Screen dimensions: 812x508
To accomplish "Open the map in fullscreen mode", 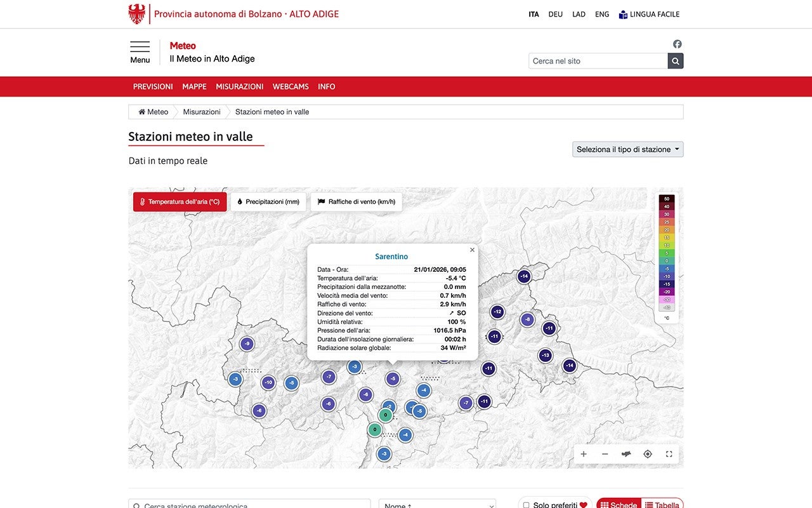I will [669, 454].
